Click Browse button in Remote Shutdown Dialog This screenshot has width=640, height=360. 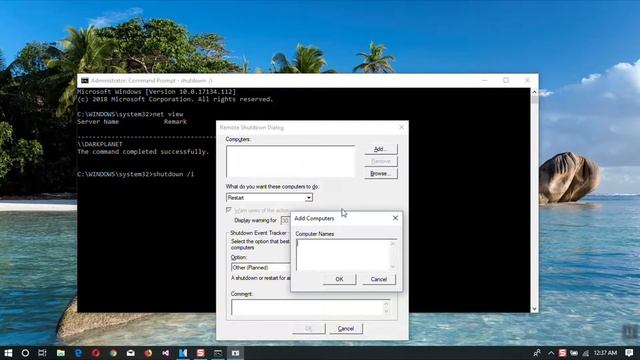point(380,173)
